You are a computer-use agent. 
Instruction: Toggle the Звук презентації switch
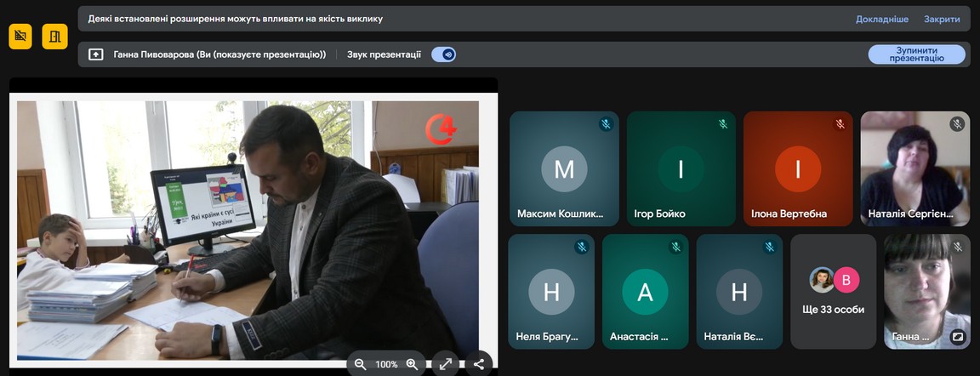(x=444, y=54)
